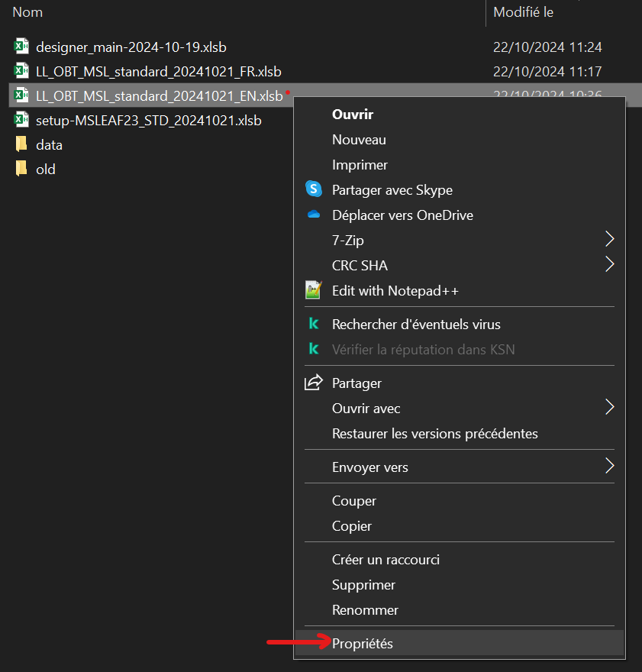Select file LL_OBT_MSL_standard_20241021_FR.xlsb

tap(159, 72)
